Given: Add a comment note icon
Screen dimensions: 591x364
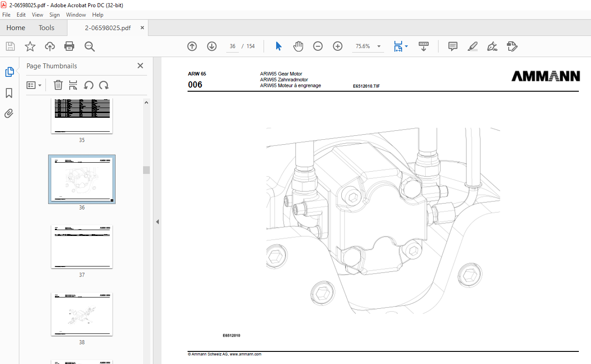Looking at the screenshot, I should point(453,46).
